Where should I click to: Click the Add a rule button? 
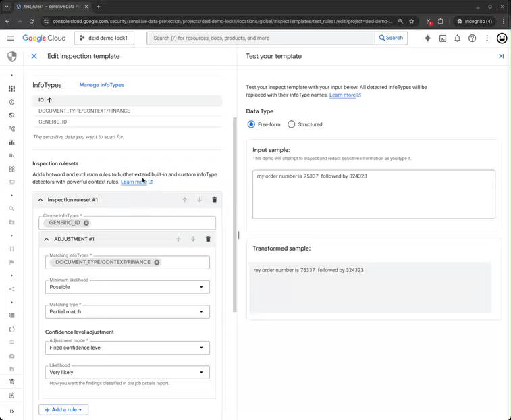[x=63, y=409]
